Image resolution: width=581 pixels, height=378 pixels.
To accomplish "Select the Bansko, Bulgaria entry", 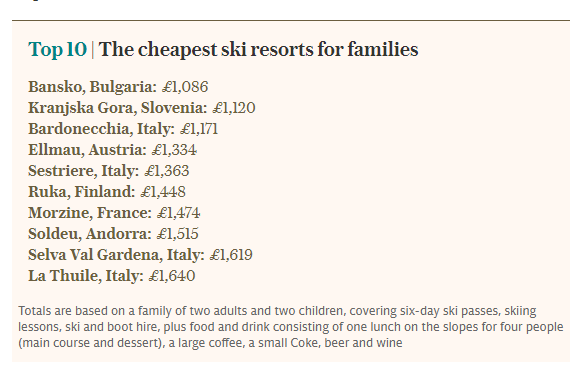I will point(118,87).
